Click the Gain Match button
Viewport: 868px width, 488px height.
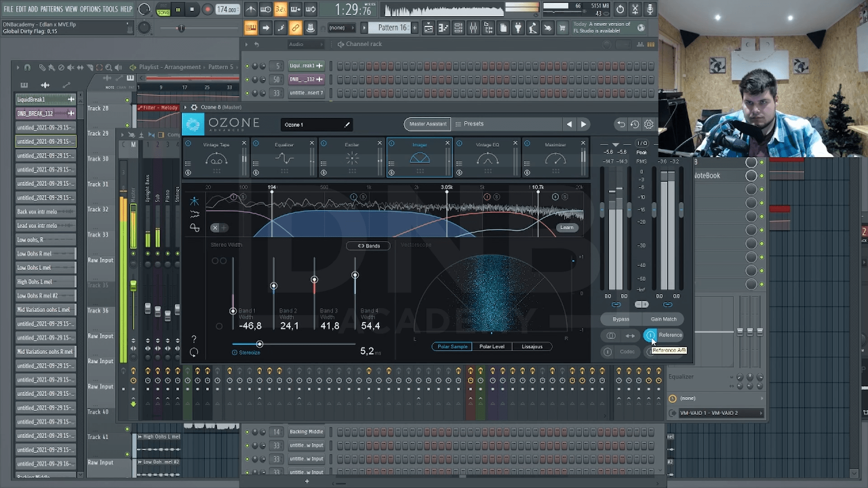(664, 319)
